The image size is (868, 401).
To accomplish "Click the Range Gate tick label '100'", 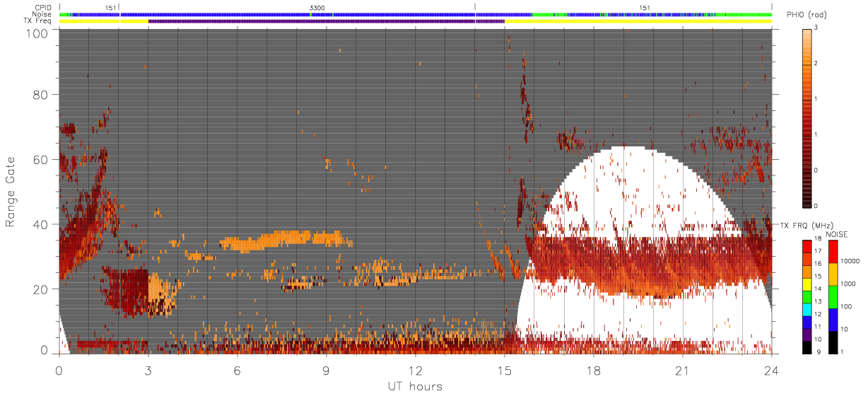I will tap(37, 33).
